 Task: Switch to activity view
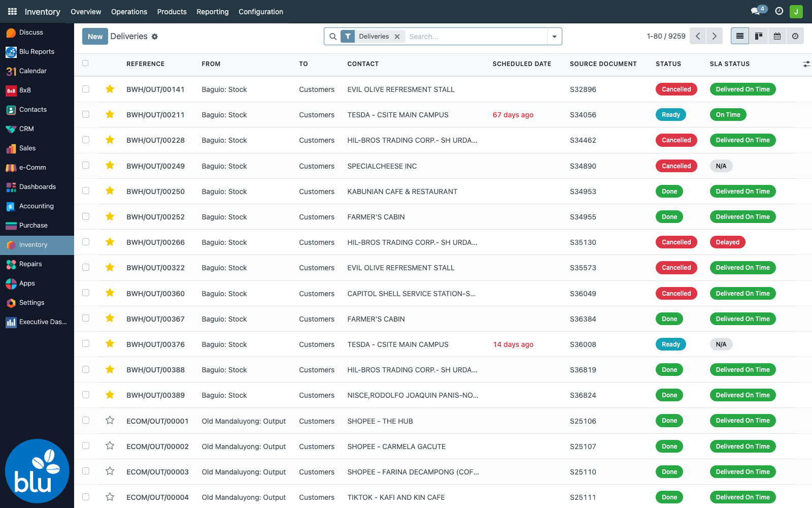(x=795, y=36)
